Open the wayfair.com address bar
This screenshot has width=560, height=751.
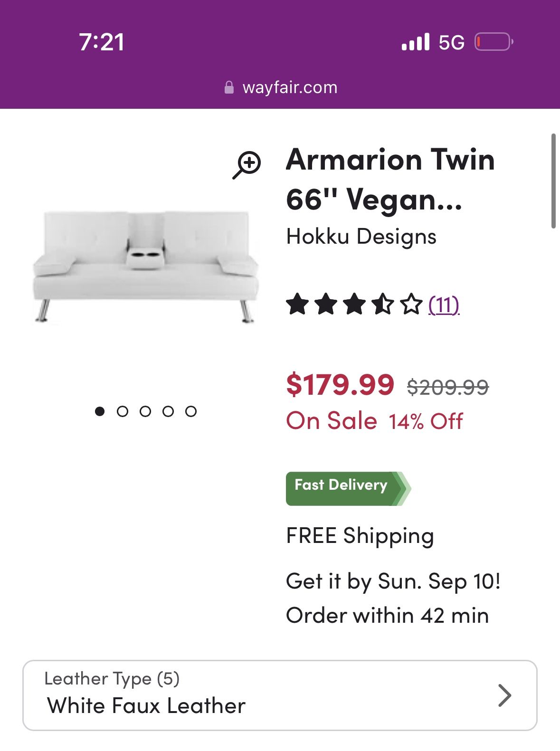click(x=289, y=87)
